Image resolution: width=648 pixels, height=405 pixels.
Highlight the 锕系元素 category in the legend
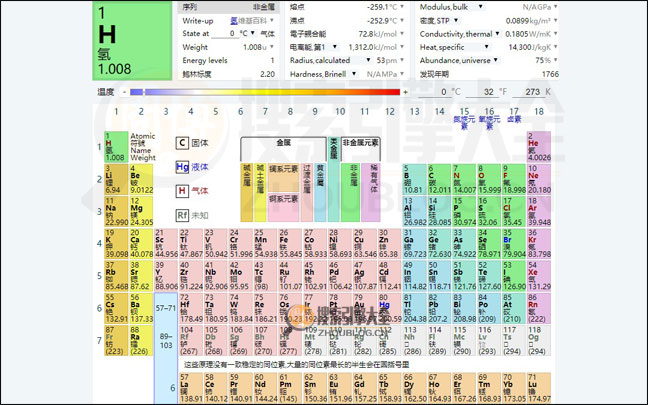(x=284, y=207)
